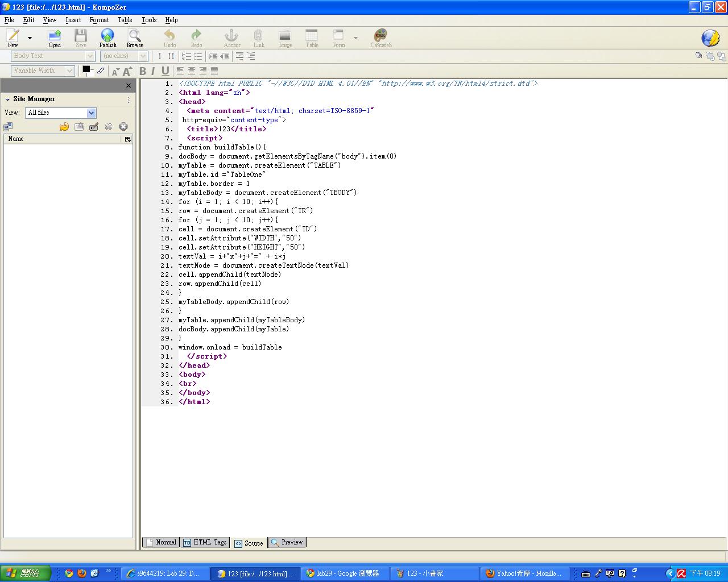Open the CaScadeS CSS editor
The image size is (728, 582).
point(380,38)
